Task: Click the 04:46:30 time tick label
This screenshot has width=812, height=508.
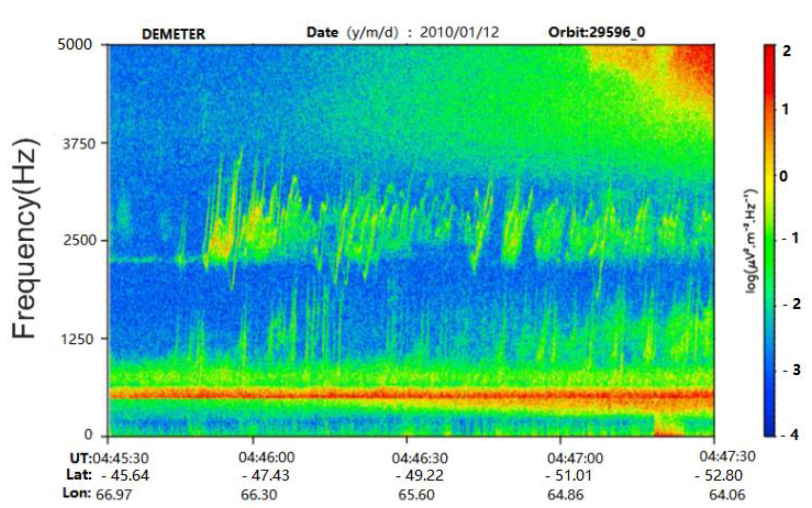Action: click(x=420, y=458)
